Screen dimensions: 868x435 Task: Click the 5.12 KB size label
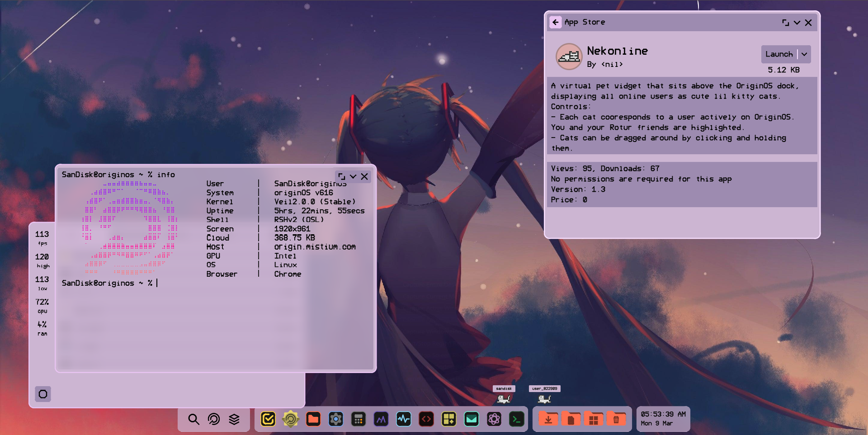pos(783,70)
